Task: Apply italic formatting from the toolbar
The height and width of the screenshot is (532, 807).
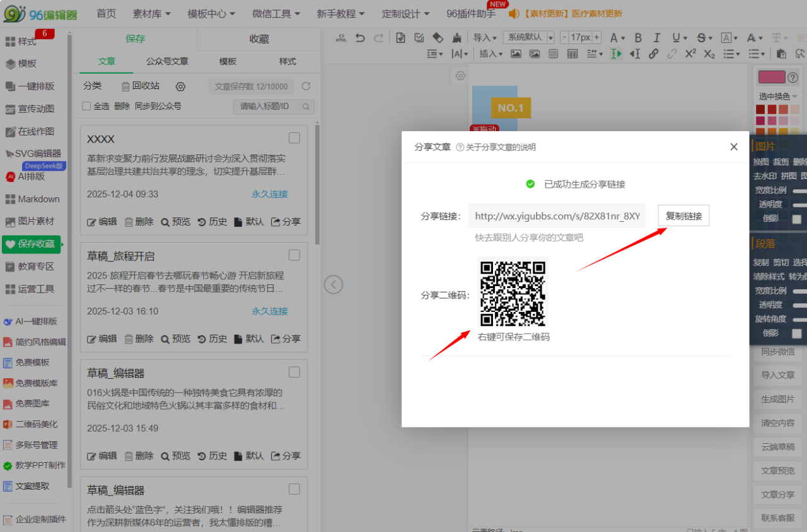Action: pyautogui.click(x=657, y=38)
